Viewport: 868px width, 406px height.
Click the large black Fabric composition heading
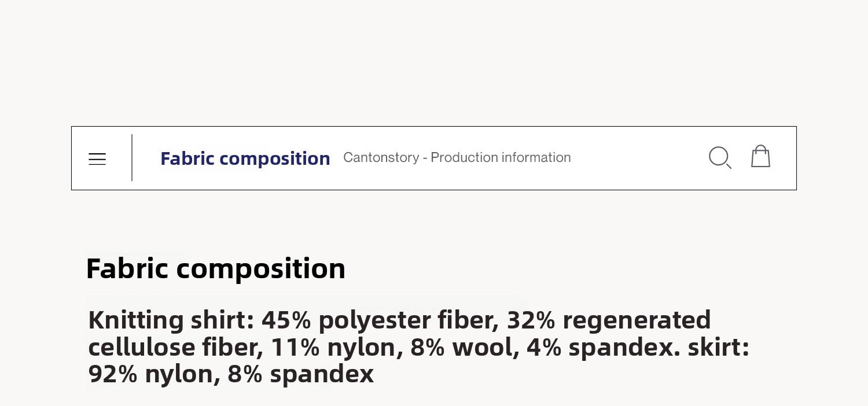pos(215,268)
